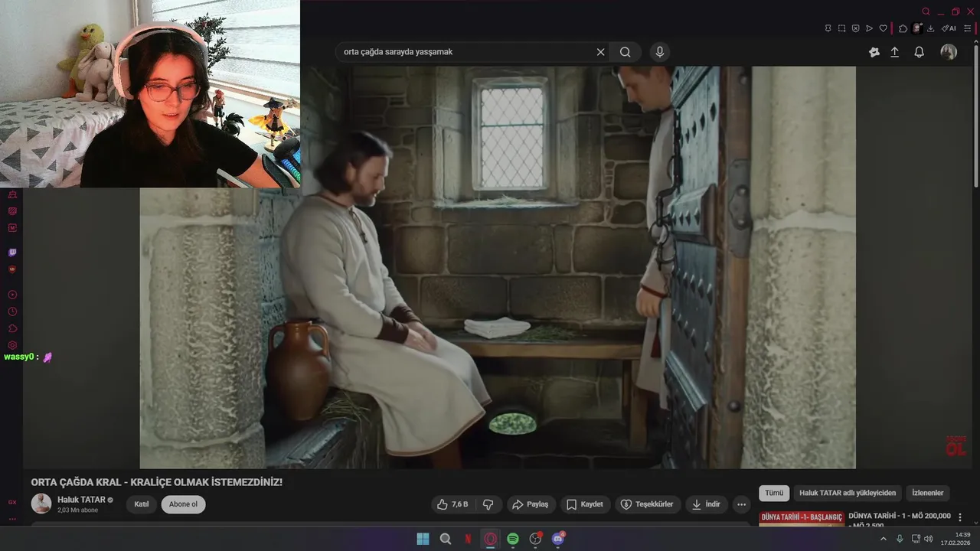Image resolution: width=980 pixels, height=551 pixels.
Task: Subscribe with the Abone ol button
Action: (183, 504)
